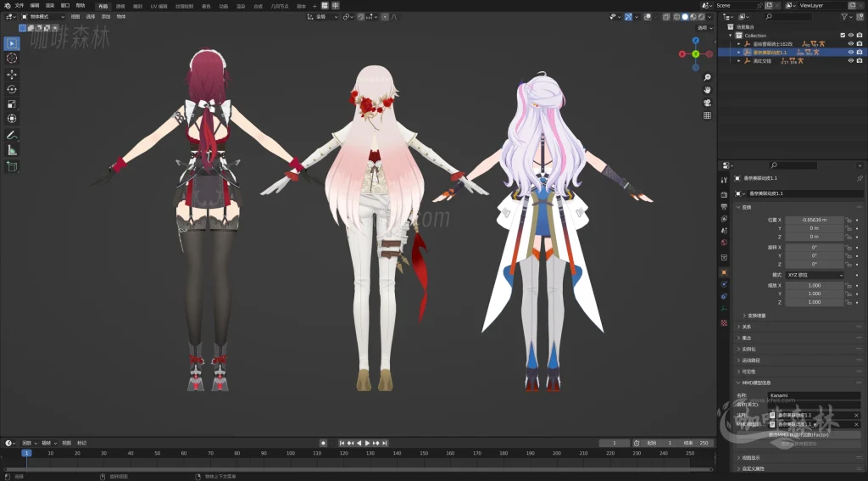Open the Texture properties tab

pos(724,322)
